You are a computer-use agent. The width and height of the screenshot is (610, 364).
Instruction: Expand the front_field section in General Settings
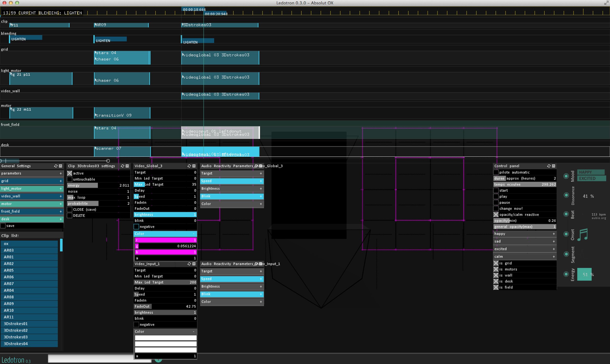[x=32, y=212]
